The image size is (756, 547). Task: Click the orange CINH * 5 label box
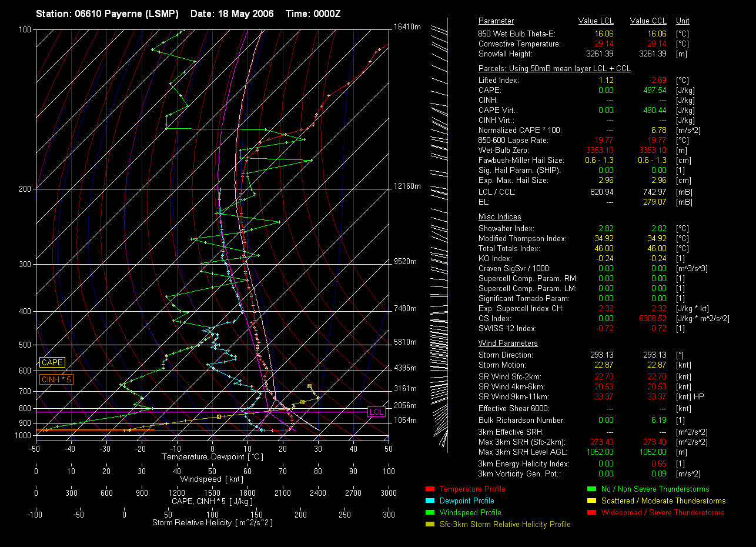click(56, 379)
